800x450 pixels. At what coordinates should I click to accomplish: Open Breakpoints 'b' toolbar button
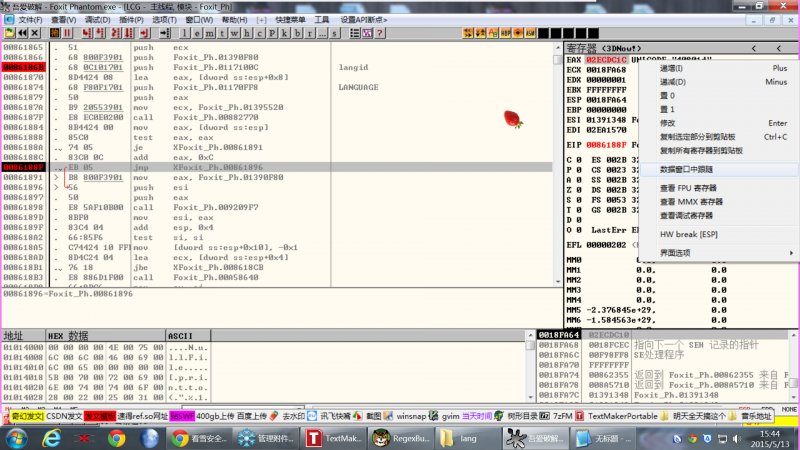coord(297,33)
